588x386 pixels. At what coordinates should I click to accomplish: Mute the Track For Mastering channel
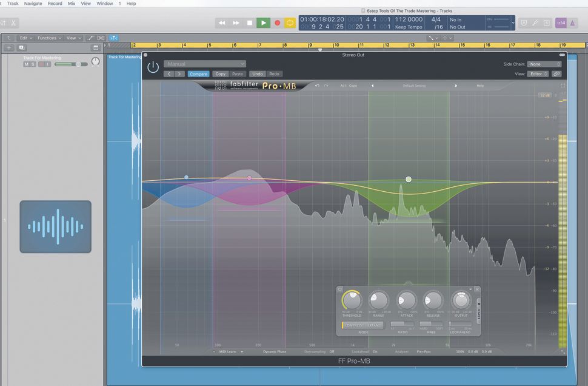click(26, 64)
